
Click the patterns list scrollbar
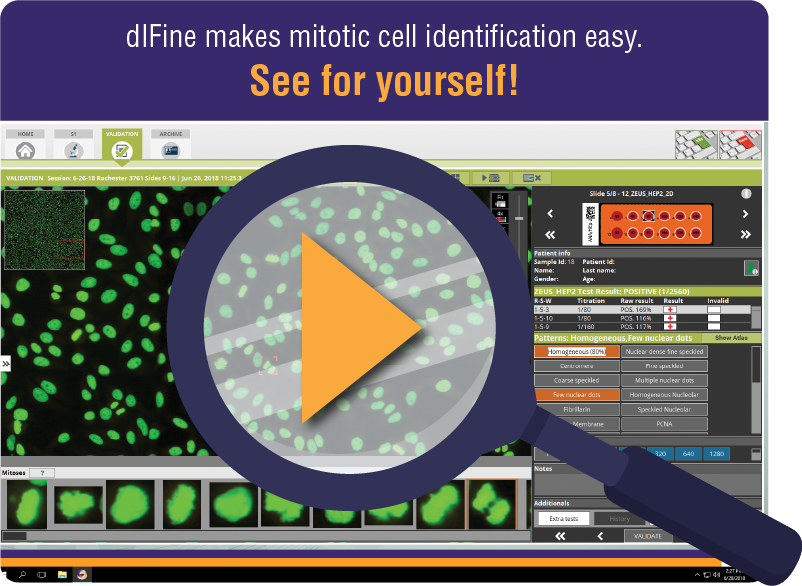point(756,390)
